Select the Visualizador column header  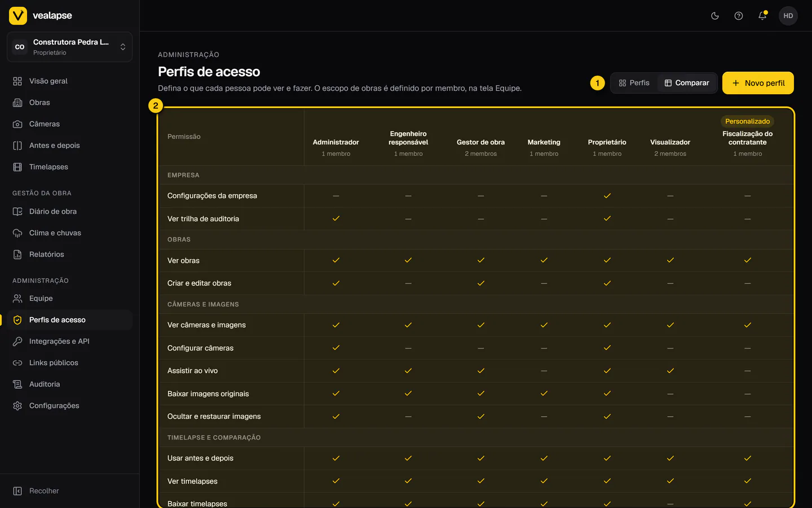click(x=670, y=142)
